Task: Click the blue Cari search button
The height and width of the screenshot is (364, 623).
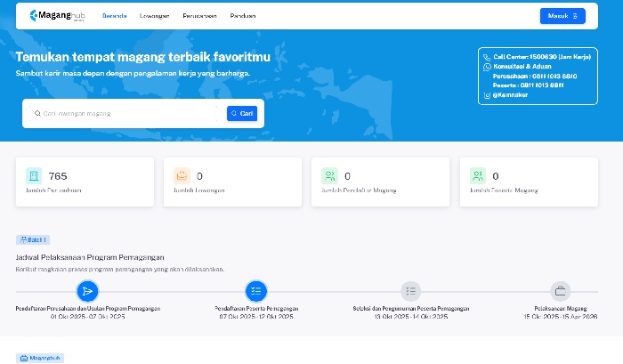Action: click(242, 114)
